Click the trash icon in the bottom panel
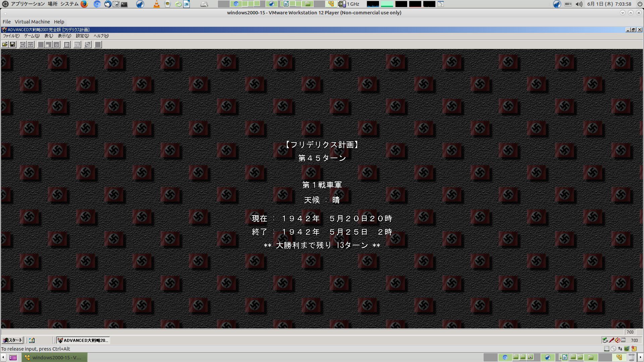This screenshot has height=362, width=644. pos(631,357)
